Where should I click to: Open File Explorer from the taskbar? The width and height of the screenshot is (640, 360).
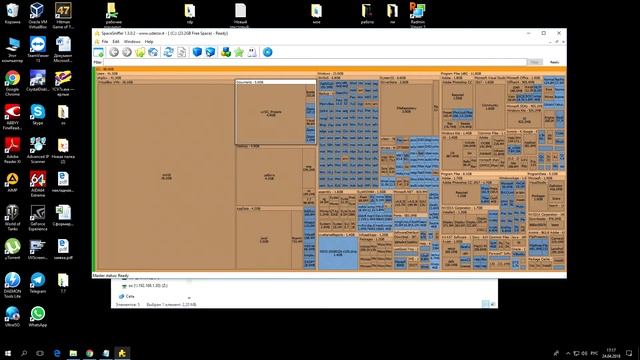[x=73, y=353]
